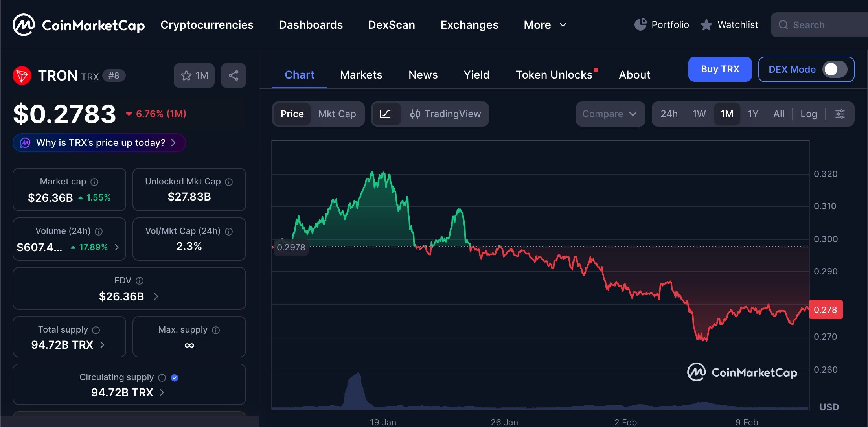Open chevron on TRX price question
This screenshot has height=427, width=868.
(173, 142)
